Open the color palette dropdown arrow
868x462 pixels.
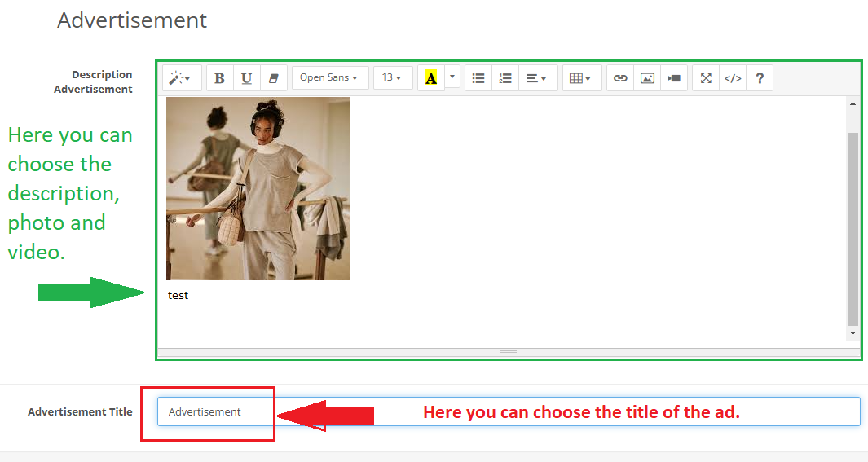(452, 78)
